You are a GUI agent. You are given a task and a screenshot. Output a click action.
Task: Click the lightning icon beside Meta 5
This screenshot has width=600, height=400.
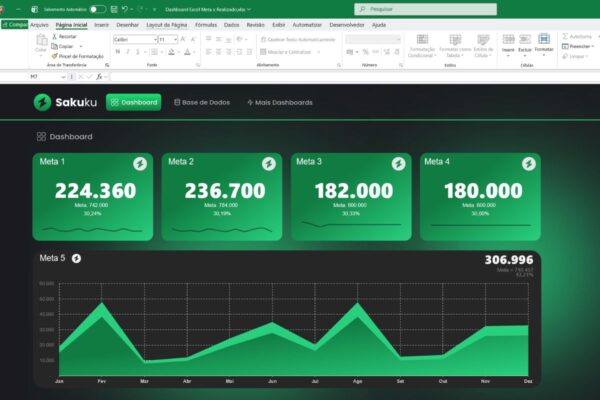(x=77, y=258)
